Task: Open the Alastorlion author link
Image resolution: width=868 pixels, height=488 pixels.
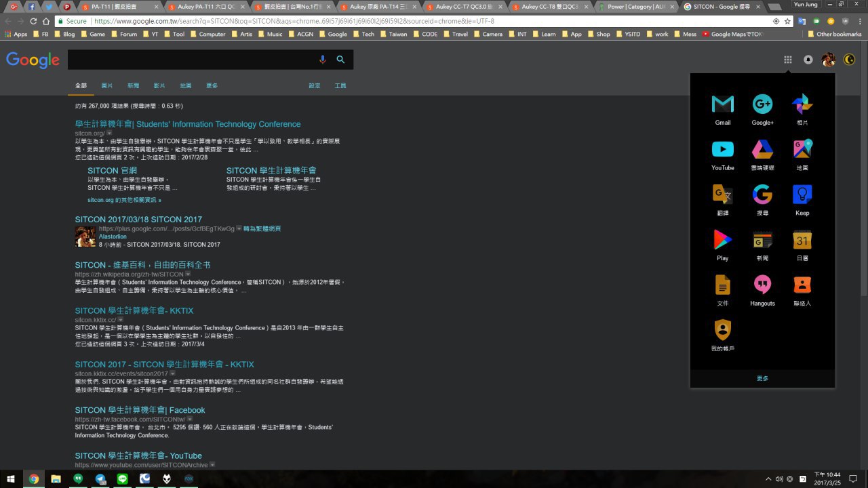Action: pyautogui.click(x=113, y=237)
